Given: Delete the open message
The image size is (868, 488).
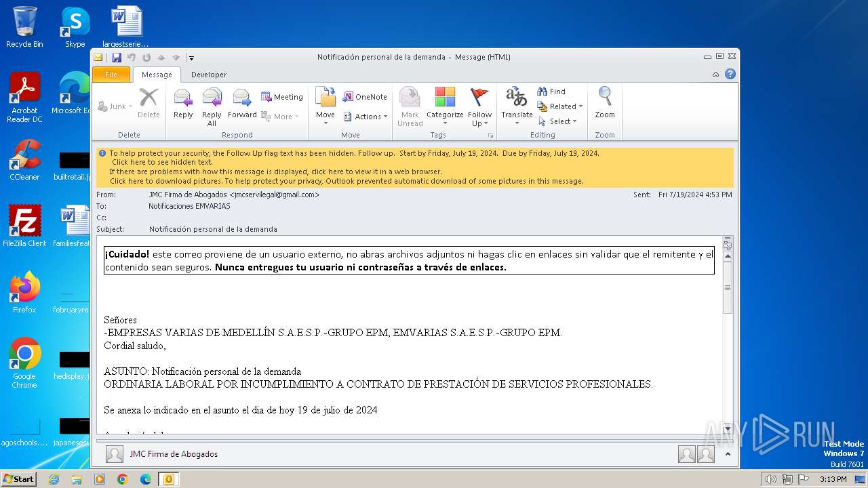Looking at the screenshot, I should (x=149, y=104).
